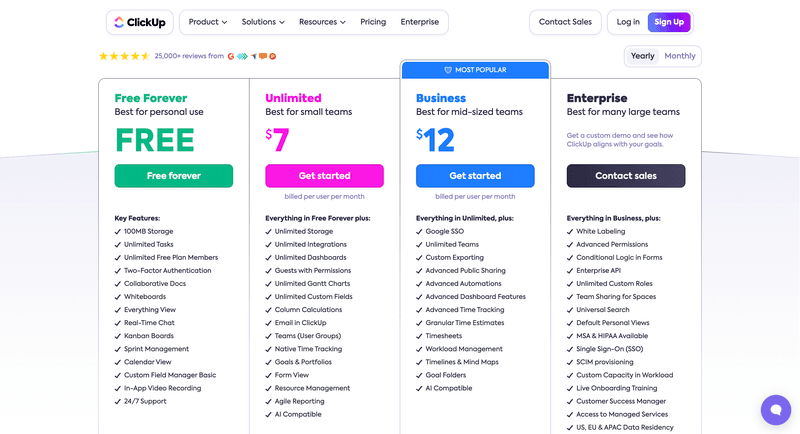
Task: Open the Enterprise nav link
Action: pos(419,22)
